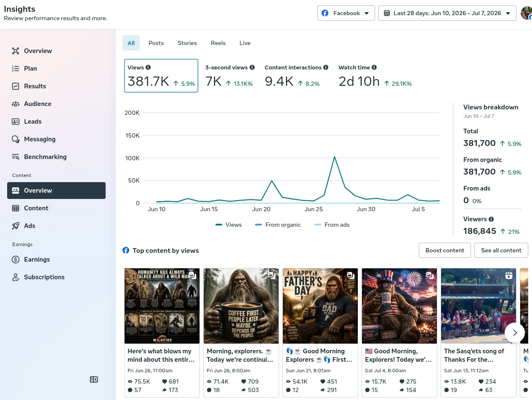532x400 pixels.
Task: Switch to the Reels tab
Action: point(218,43)
